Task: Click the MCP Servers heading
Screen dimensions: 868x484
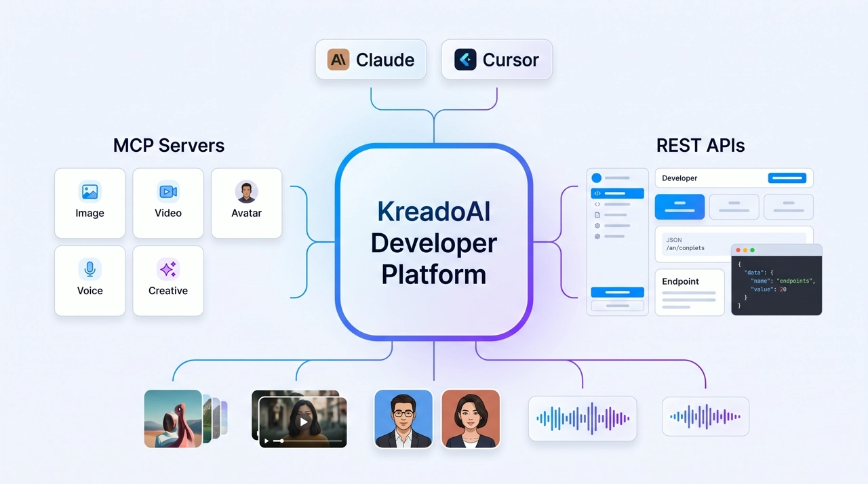Action: [x=169, y=145]
